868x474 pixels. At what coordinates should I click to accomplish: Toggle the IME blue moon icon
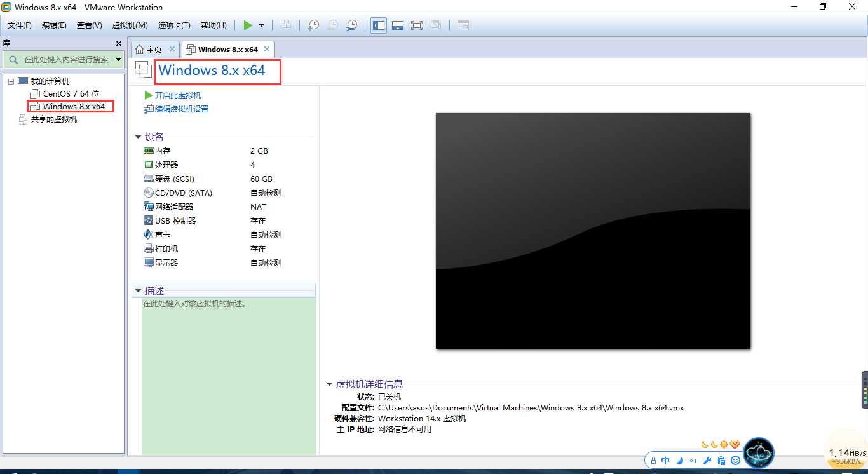coord(679,461)
